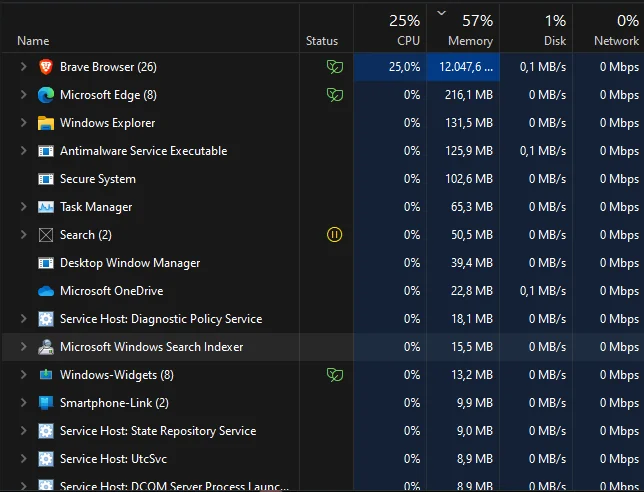Select Service Host: UtcSvc process name
The height and width of the screenshot is (492, 644).
tap(114, 459)
